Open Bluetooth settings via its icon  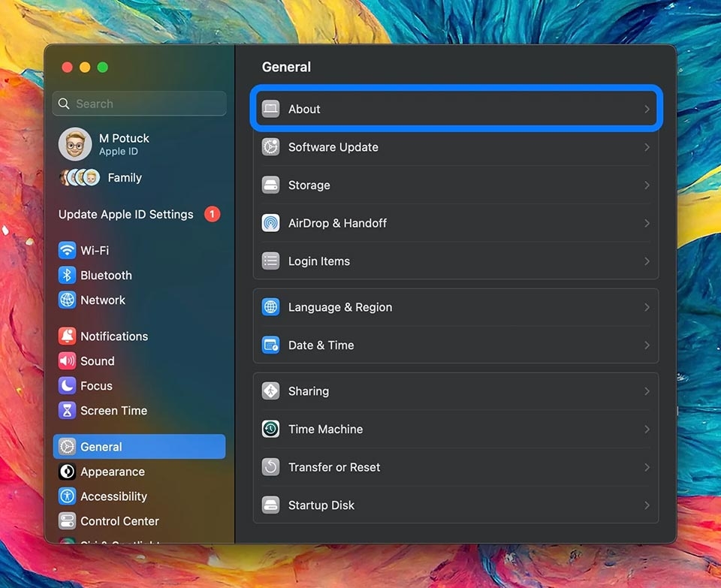click(x=66, y=275)
